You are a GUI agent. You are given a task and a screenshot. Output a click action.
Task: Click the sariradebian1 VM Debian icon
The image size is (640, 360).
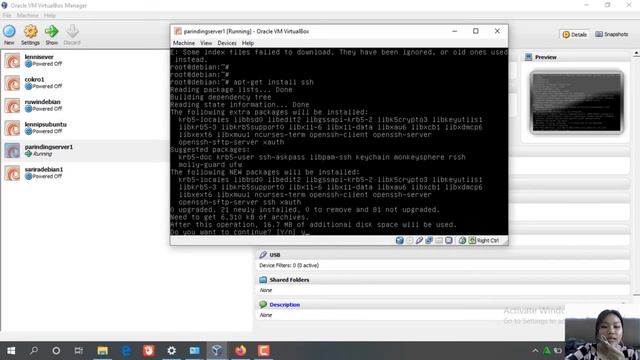pyautogui.click(x=12, y=173)
